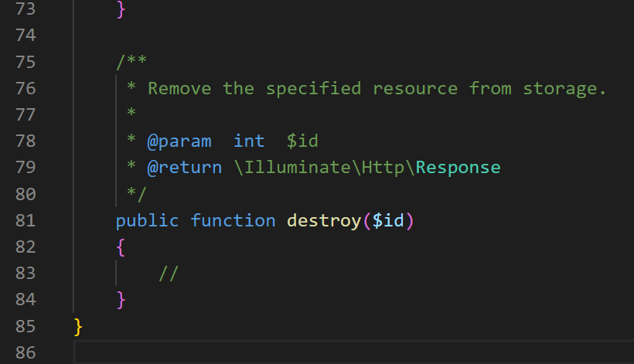
Task: Click the @param tag in the docblock
Action: 179,141
